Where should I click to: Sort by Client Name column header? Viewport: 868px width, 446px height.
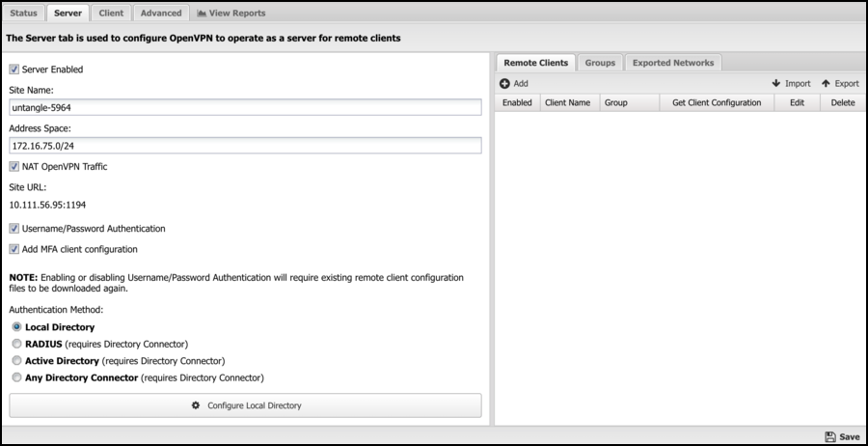(x=570, y=102)
